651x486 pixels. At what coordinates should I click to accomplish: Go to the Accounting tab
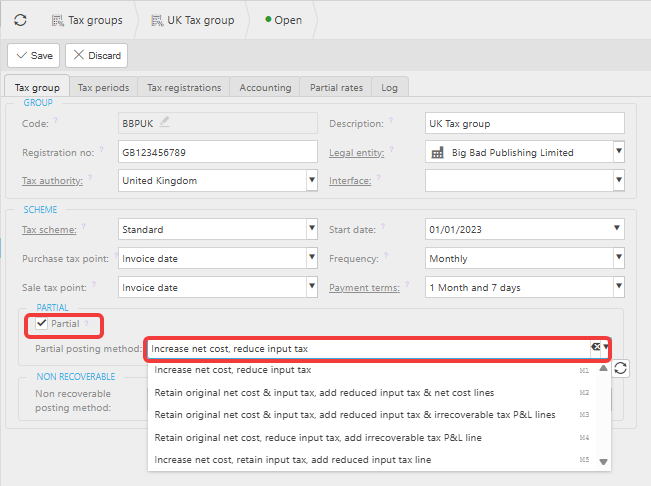pyautogui.click(x=265, y=87)
